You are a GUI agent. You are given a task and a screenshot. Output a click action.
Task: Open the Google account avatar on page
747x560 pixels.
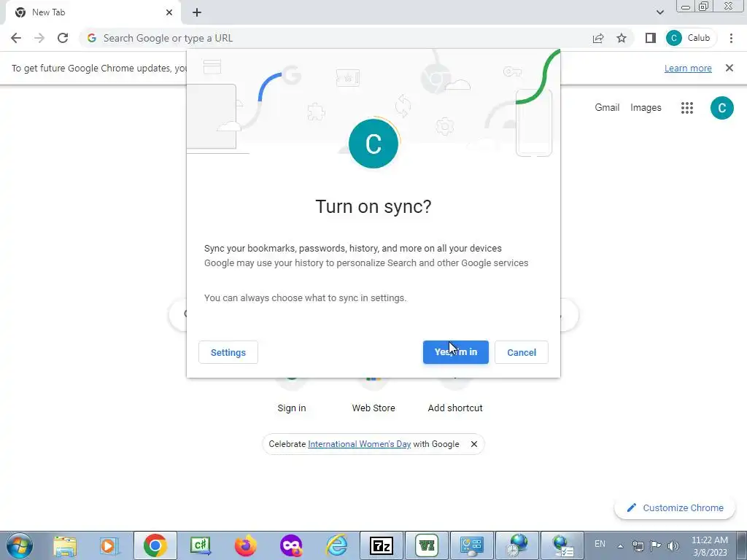pyautogui.click(x=721, y=108)
